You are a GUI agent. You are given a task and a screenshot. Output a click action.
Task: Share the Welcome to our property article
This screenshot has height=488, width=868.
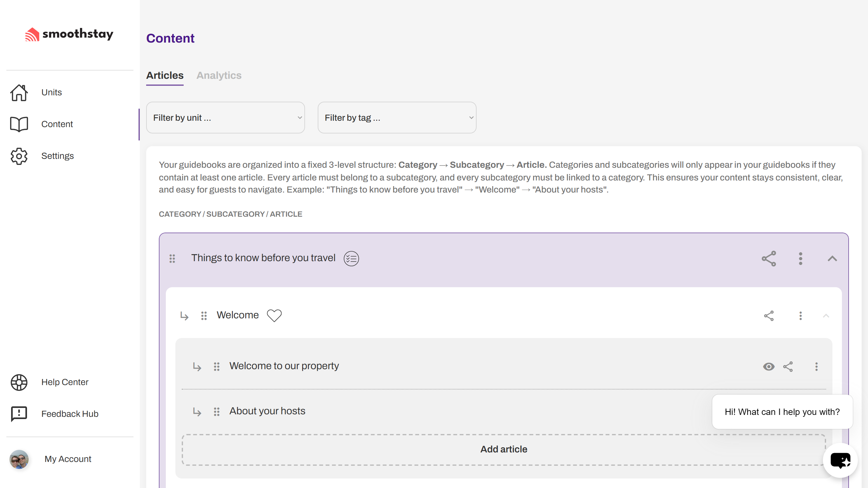click(788, 367)
